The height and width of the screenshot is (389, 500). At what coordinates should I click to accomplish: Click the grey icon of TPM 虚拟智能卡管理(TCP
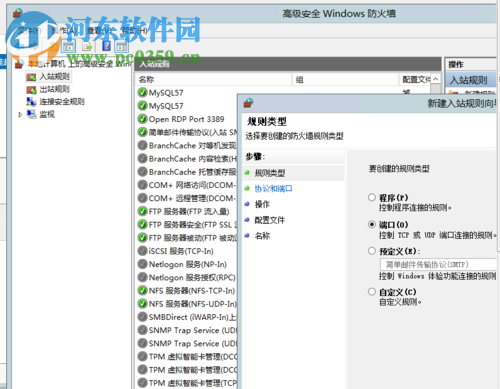click(x=142, y=383)
